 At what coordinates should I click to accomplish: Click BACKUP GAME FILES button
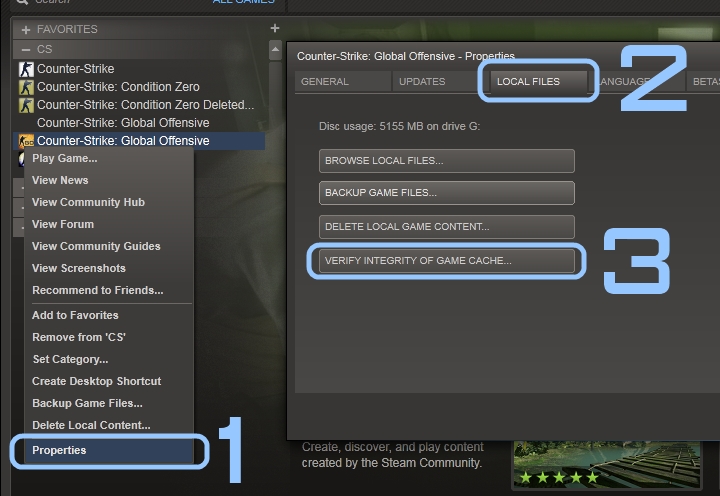click(x=447, y=193)
